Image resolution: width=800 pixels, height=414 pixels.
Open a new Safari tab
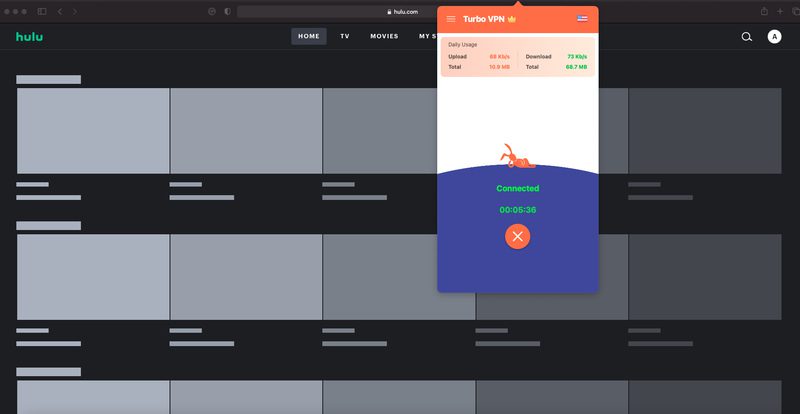[x=780, y=11]
